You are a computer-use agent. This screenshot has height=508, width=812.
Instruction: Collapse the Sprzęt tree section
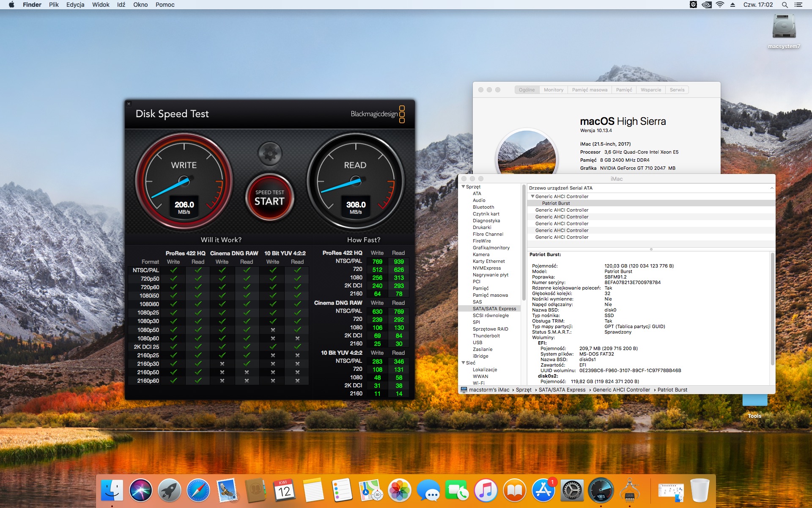click(x=464, y=187)
